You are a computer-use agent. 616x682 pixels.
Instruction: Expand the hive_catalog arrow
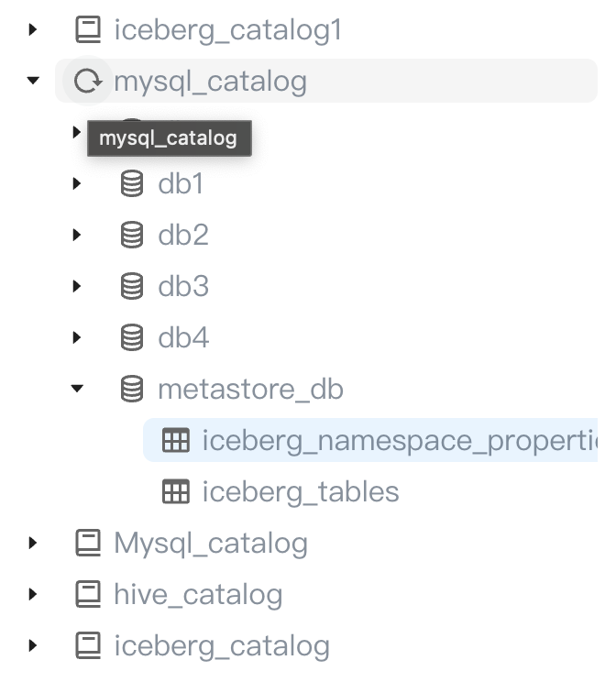tap(34, 595)
